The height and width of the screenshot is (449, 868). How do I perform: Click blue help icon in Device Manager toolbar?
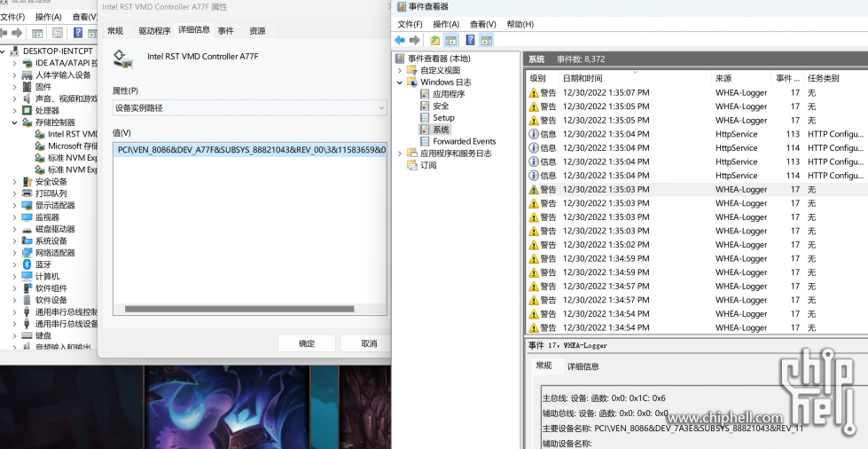pos(78,33)
